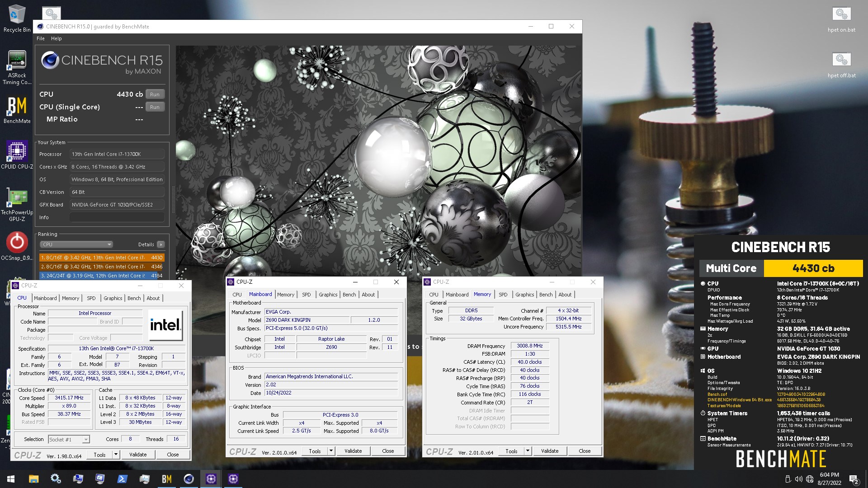Screen dimensions: 868x488
Task: Click the Core Speed value 3415.17 MHz
Action: coord(69,398)
